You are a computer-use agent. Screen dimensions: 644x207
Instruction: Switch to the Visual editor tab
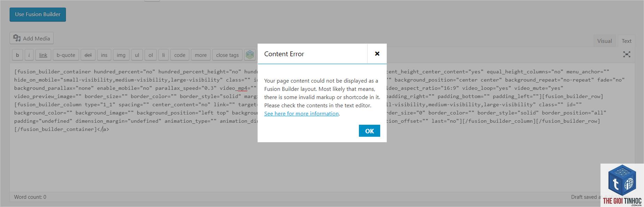(604, 41)
